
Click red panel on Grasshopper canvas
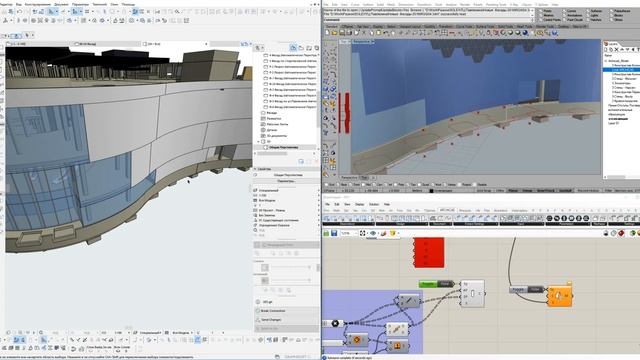(x=429, y=253)
